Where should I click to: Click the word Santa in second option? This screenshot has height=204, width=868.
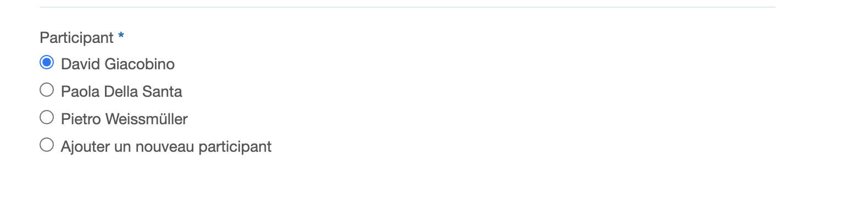[162, 92]
